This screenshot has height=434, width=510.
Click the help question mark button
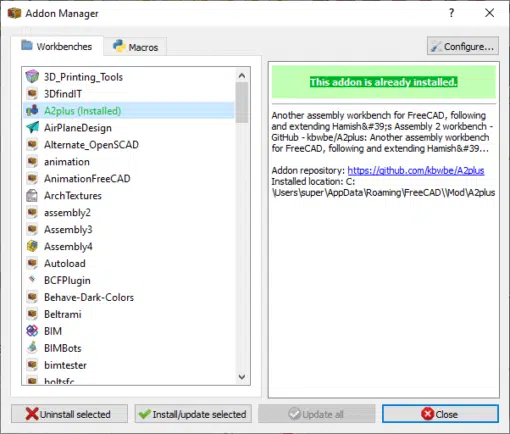pyautogui.click(x=451, y=13)
